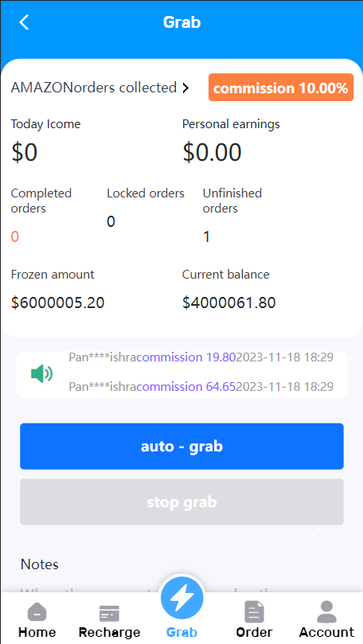Expand AMAZONorders collected chevron
The width and height of the screenshot is (363, 644).
coord(185,88)
